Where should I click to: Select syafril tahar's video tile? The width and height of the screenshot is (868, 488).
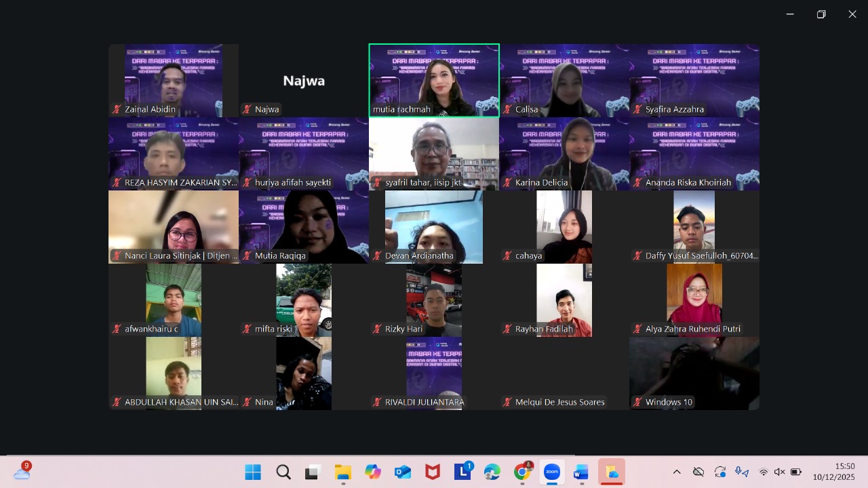434,153
